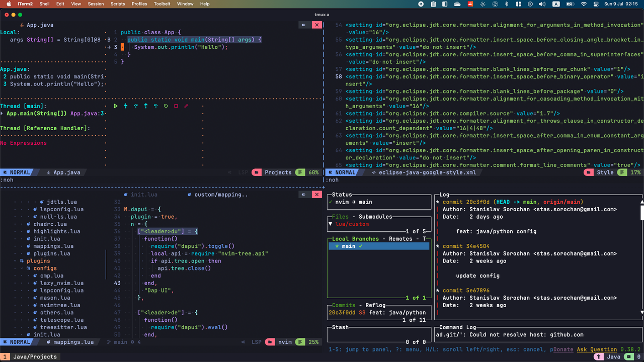Click red folder icon beside Projects in statusline
Image resolution: width=644 pixels, height=362 pixels.
click(x=256, y=172)
